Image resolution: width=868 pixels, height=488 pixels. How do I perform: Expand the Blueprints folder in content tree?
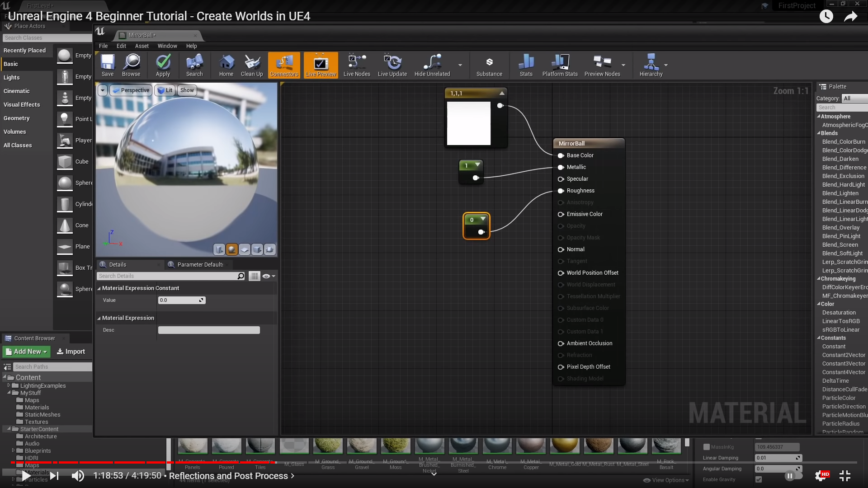tap(13, 450)
